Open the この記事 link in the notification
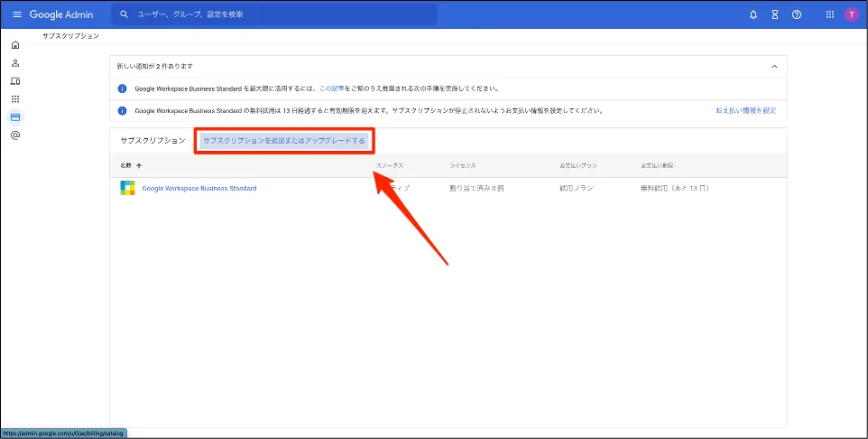 333,89
